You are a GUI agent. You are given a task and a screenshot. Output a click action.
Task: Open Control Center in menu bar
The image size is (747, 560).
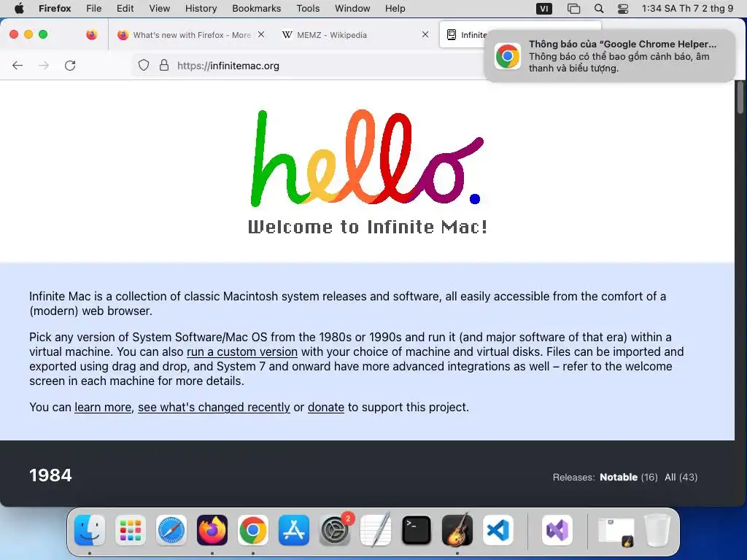coord(623,9)
